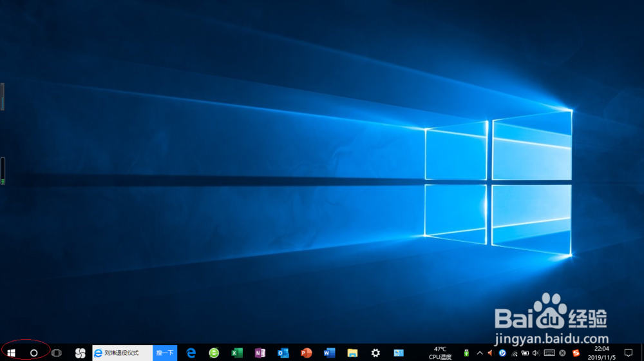Open the blue checkmark tray icon
This screenshot has width=644, height=361.
pyautogui.click(x=502, y=353)
